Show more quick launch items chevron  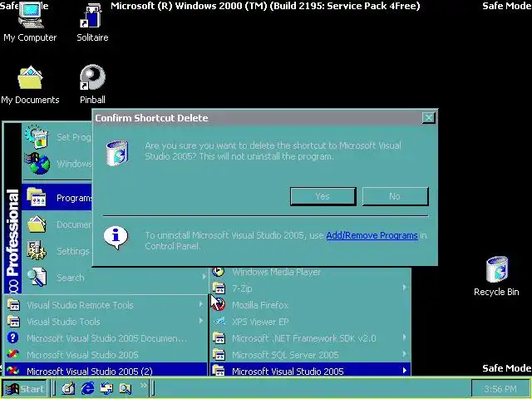144,385
